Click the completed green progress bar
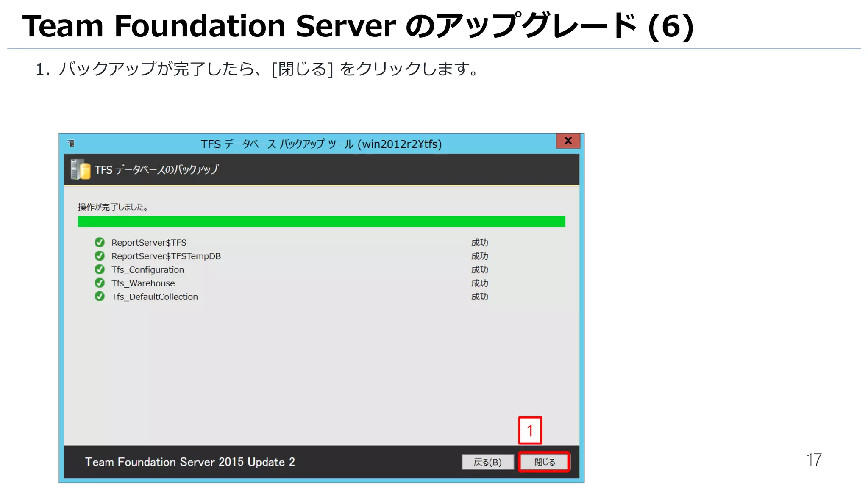Image resolution: width=868 pixels, height=488 pixels. tap(321, 222)
